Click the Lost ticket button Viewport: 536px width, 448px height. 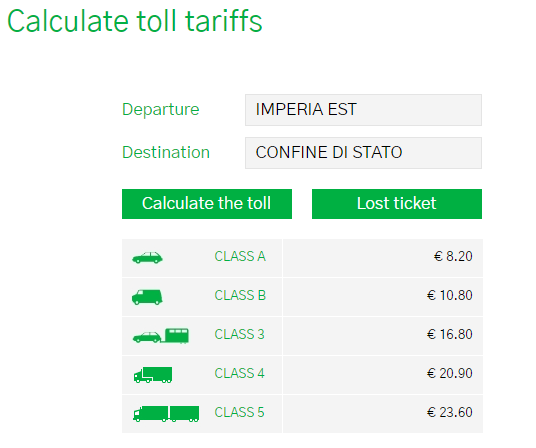(x=397, y=204)
